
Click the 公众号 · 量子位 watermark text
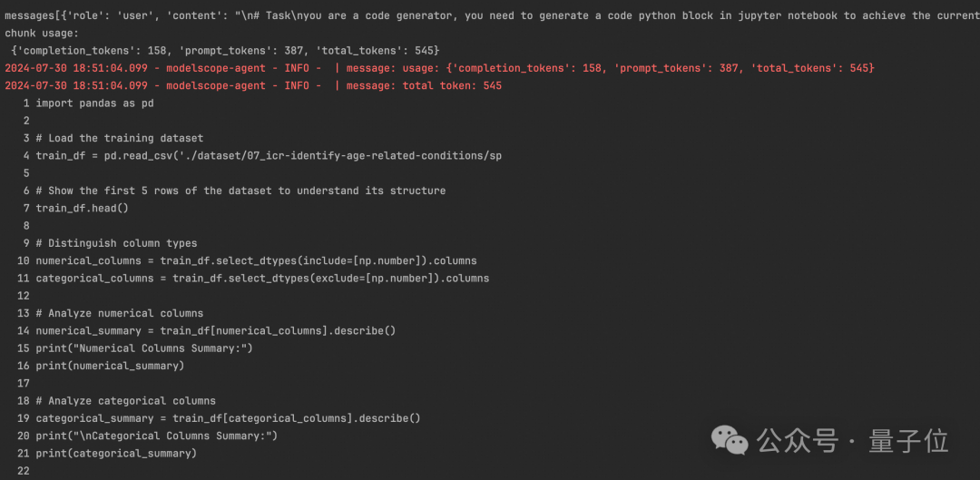[853, 441]
